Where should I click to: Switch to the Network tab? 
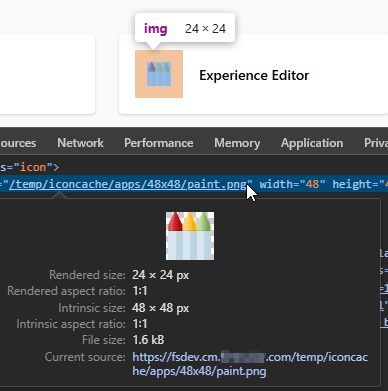click(80, 143)
